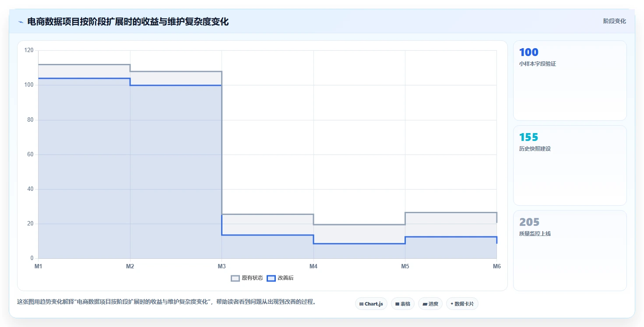Click the M3 x-axis label
Image resolution: width=644 pixels, height=327 pixels.
click(222, 266)
